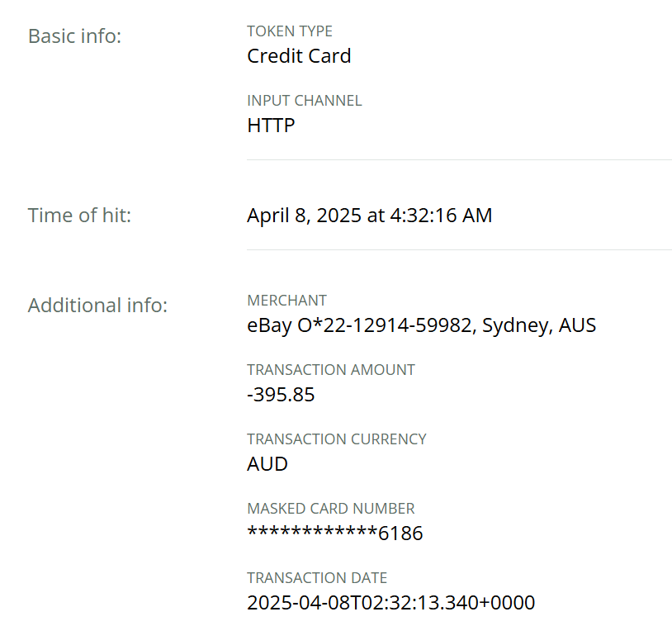The height and width of the screenshot is (626, 672).
Task: Click the 'Additional info:' section label
Action: click(97, 306)
